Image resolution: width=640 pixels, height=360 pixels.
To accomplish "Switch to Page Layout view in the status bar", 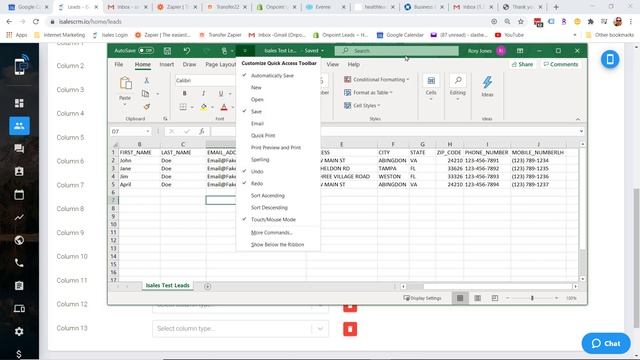I will point(478,298).
